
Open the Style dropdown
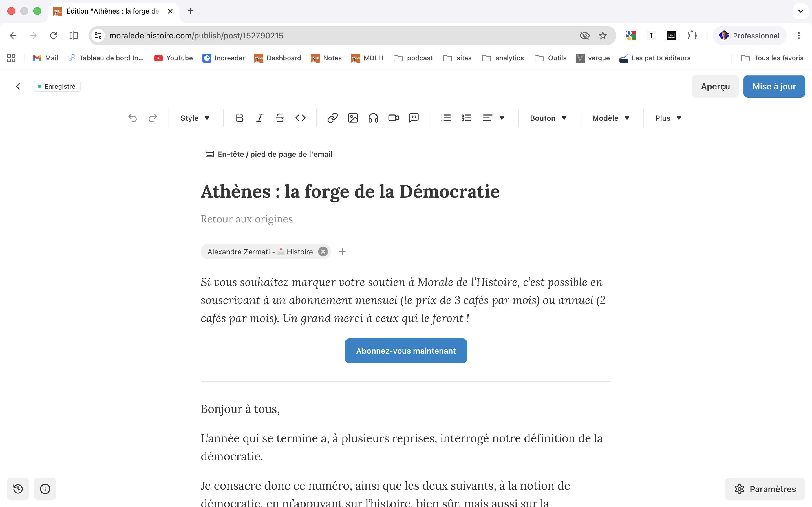click(x=195, y=118)
